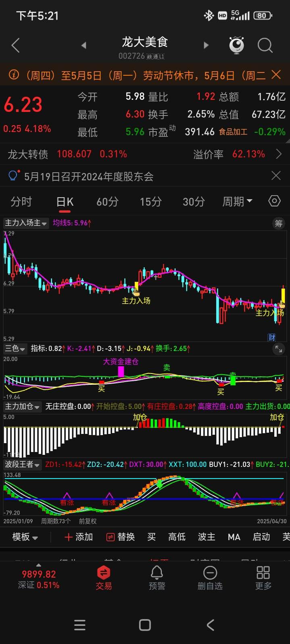Dismiss the 股东会 reminder with X
The width and height of the screenshot is (290, 644).
pos(276,175)
